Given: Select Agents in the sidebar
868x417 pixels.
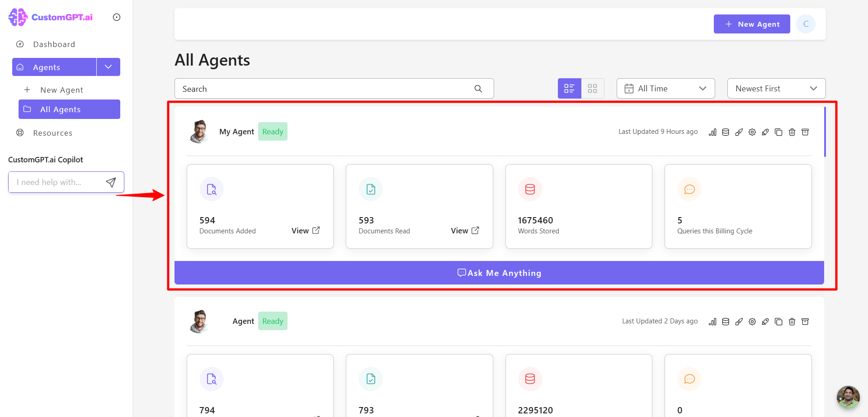Looking at the screenshot, I should pyautogui.click(x=54, y=67).
